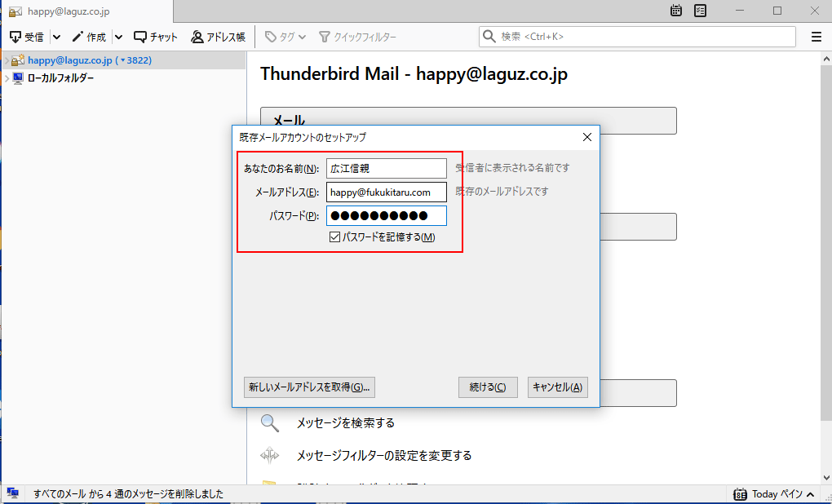Click the キャンセル cancel button

coord(558,387)
